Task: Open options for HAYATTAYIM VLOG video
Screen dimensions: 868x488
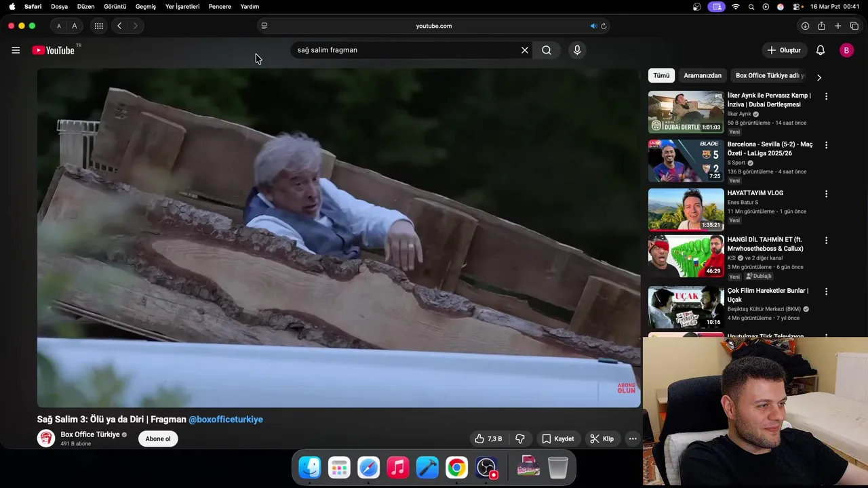Action: coord(826,194)
